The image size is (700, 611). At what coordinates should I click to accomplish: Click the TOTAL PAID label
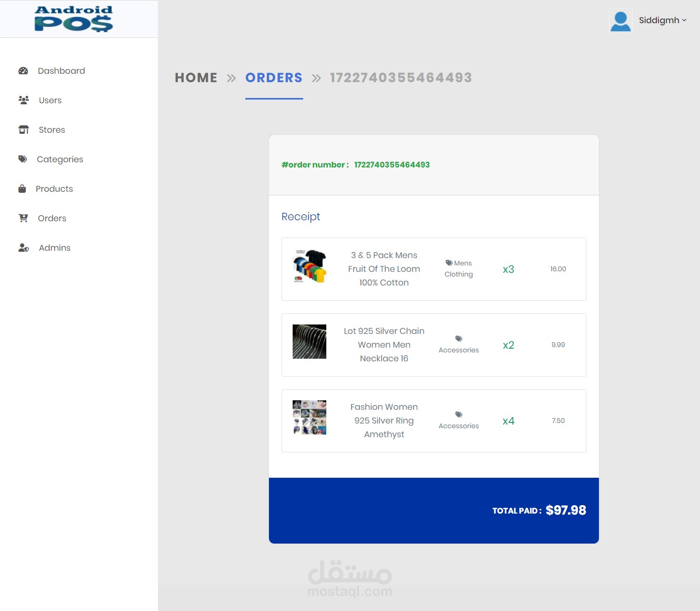click(517, 510)
